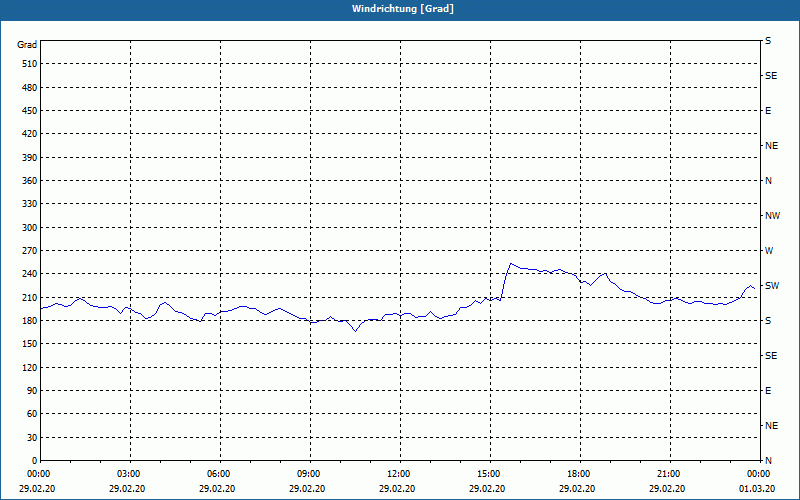Click the 09:00 time label
Image resolution: width=800 pixels, height=500 pixels.
309,474
